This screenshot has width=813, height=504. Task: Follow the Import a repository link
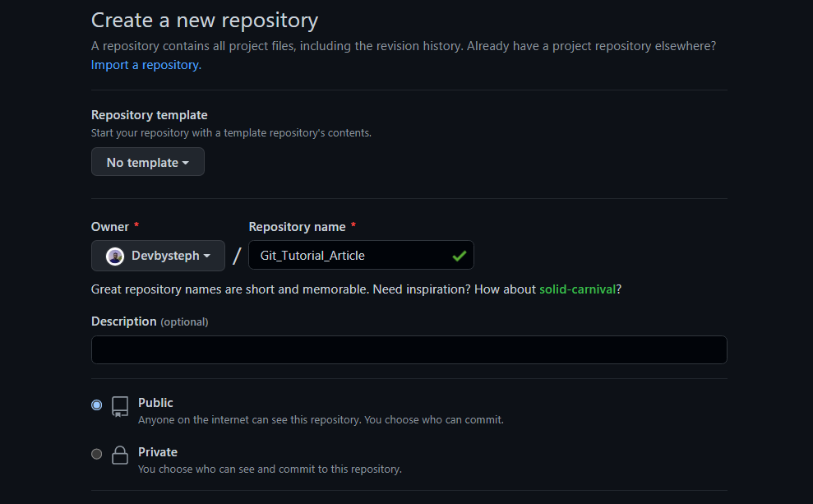(x=146, y=65)
